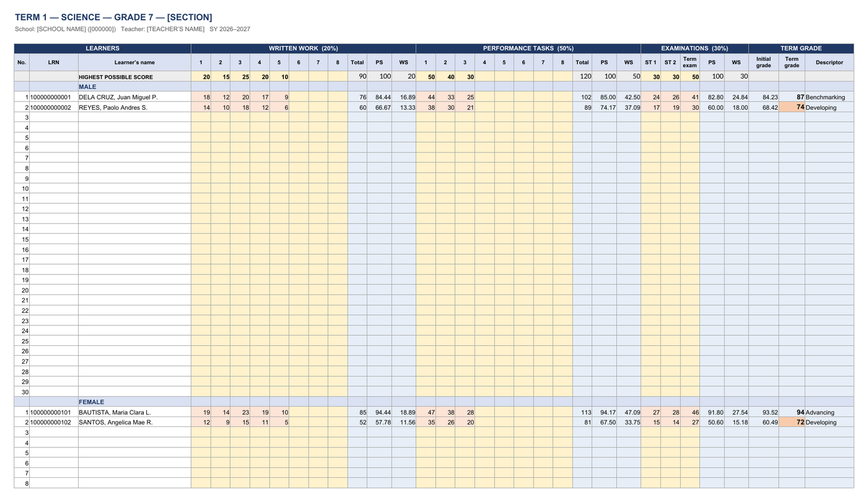Screen dimensions: 868x502
Task: Select the FEMALE group heading row
Action: tap(434, 402)
